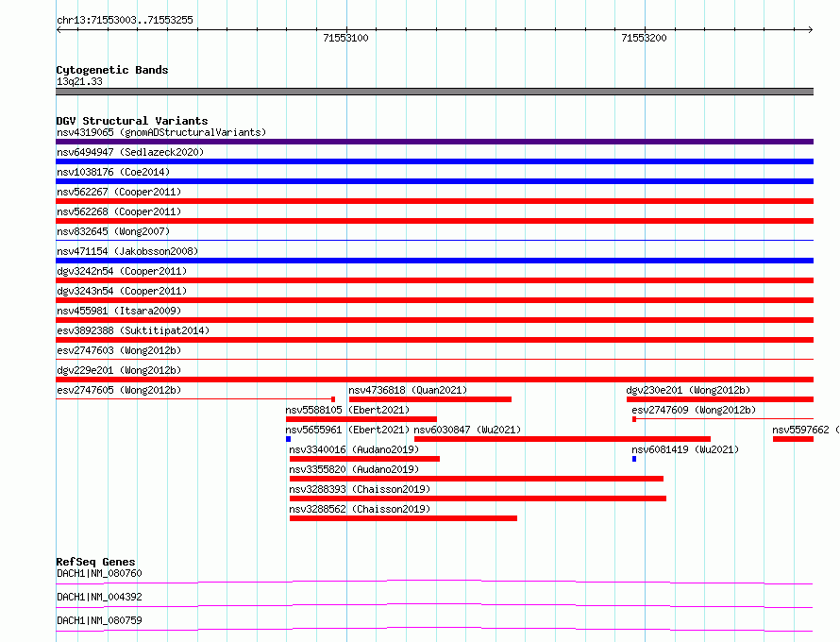
Task: Select esv3892388 (Suktitipat2014) variant
Action: point(133,330)
